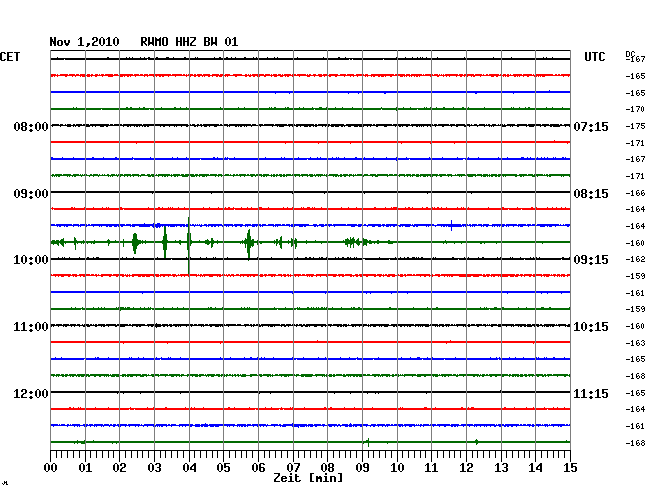Click the "10:15" UTC time label
650x494 pixels.
591,327
